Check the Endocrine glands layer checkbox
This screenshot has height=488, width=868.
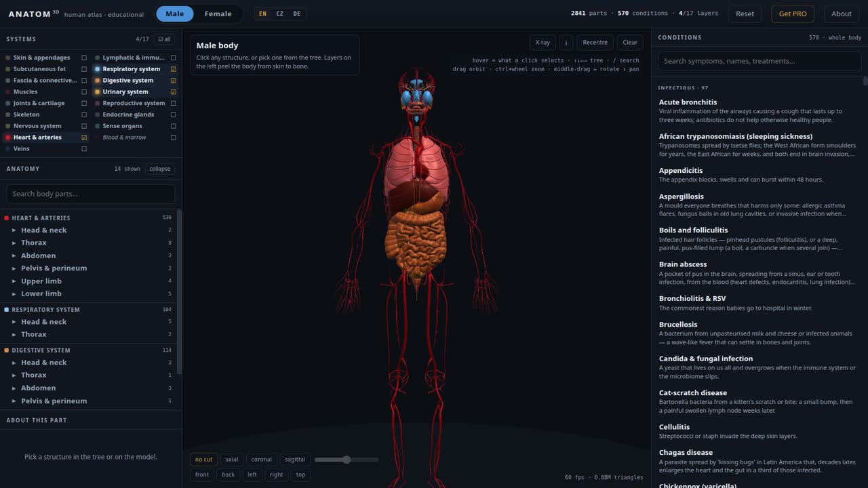174,115
